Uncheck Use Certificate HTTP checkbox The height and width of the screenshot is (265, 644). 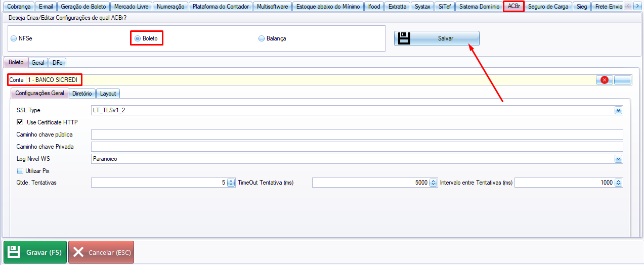(x=20, y=122)
